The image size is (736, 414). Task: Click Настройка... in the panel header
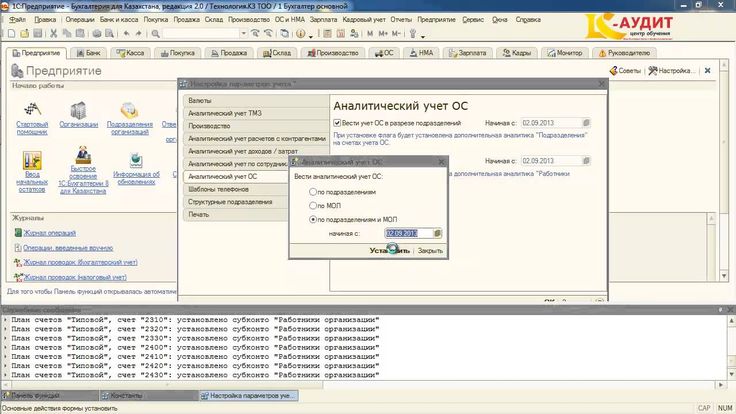coord(672,70)
